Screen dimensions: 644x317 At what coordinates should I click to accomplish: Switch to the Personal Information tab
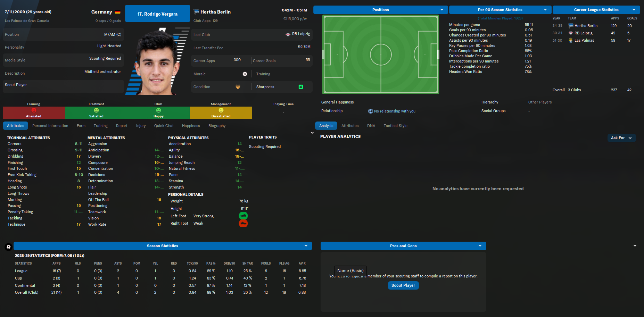click(x=50, y=126)
